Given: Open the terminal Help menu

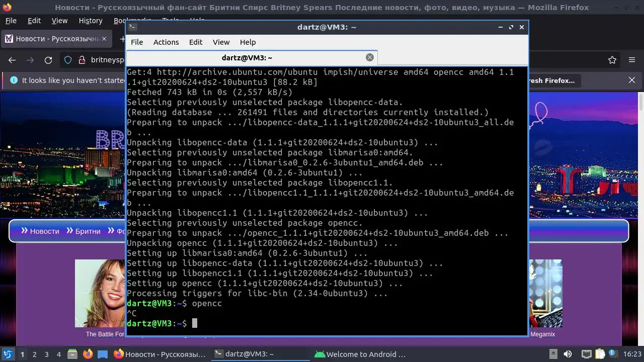Looking at the screenshot, I should click(248, 42).
